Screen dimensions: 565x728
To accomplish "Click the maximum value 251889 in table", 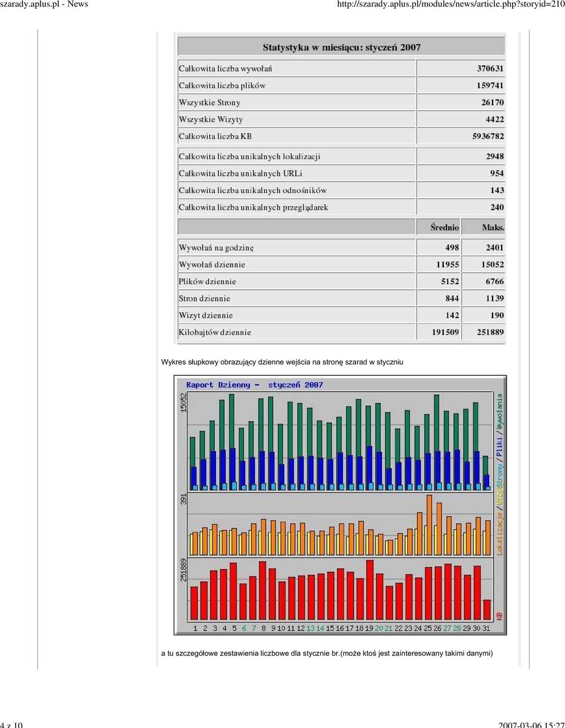I will (x=490, y=333).
